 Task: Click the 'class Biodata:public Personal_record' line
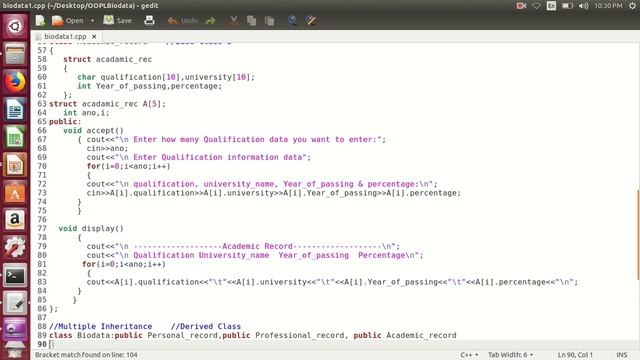tap(253, 336)
